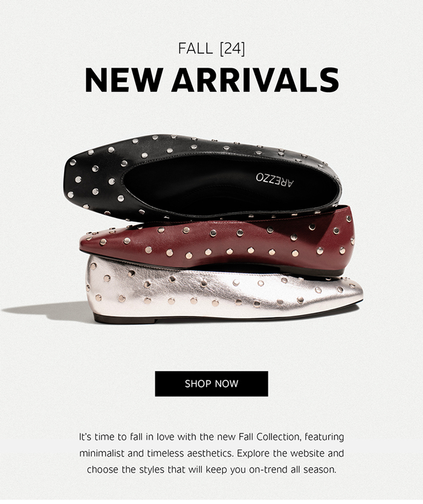Open the silver metallic studded flat image
Image resolution: width=423 pixels, height=504 pixels.
click(224, 291)
